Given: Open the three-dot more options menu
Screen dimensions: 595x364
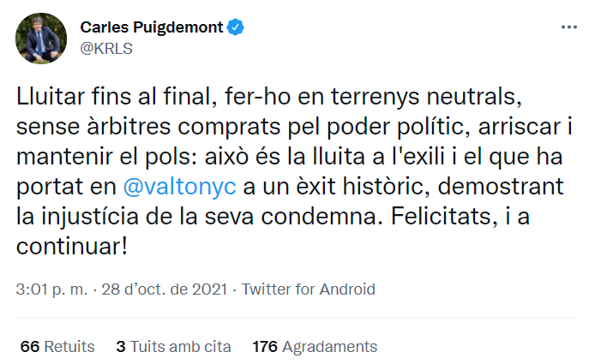Looking at the screenshot, I should 568,28.
